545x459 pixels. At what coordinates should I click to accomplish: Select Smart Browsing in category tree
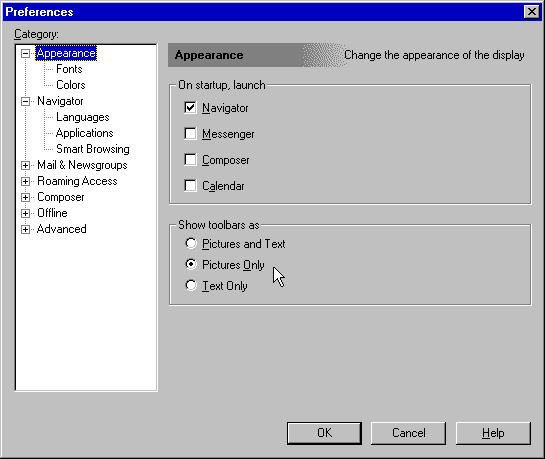point(93,149)
